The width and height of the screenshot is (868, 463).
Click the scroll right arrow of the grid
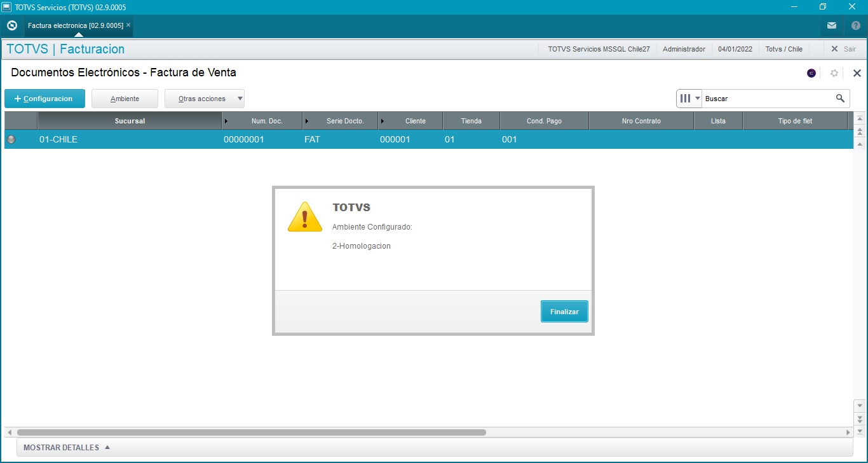click(848, 432)
